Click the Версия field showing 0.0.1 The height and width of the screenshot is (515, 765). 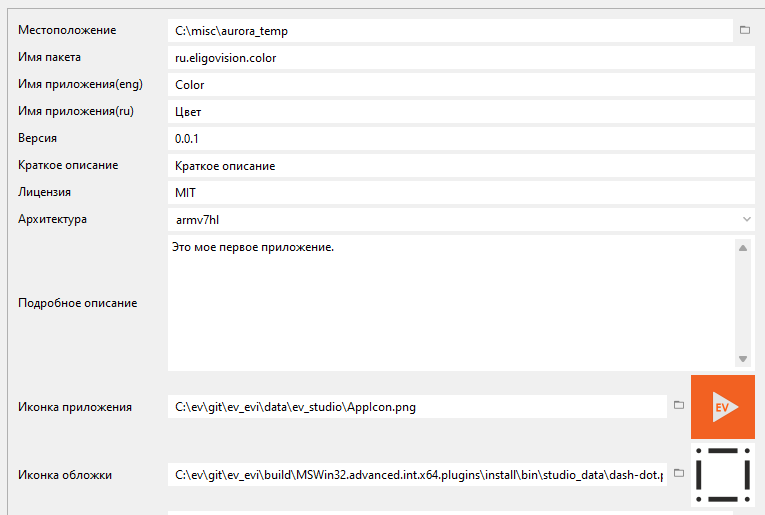pos(460,139)
